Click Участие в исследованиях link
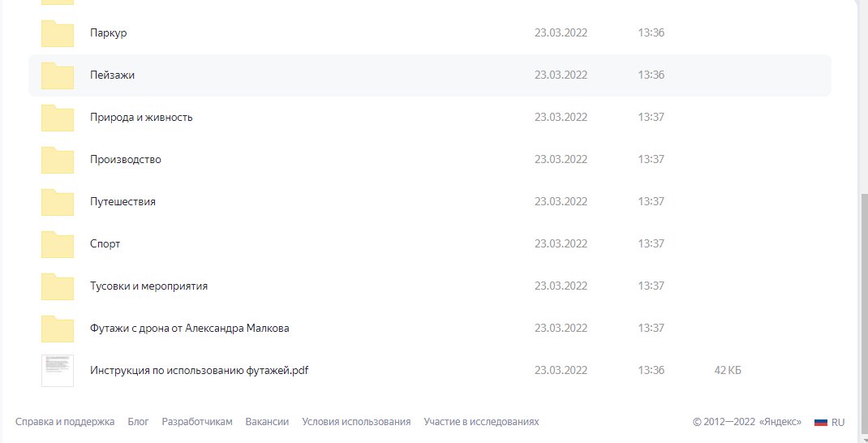 click(x=481, y=422)
